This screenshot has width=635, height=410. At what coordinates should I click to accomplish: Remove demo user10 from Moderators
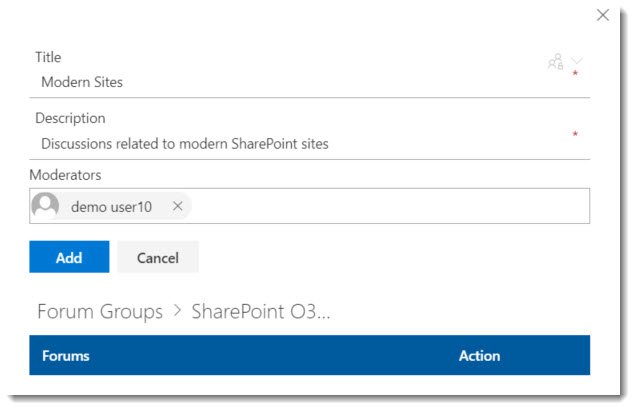[x=178, y=206]
